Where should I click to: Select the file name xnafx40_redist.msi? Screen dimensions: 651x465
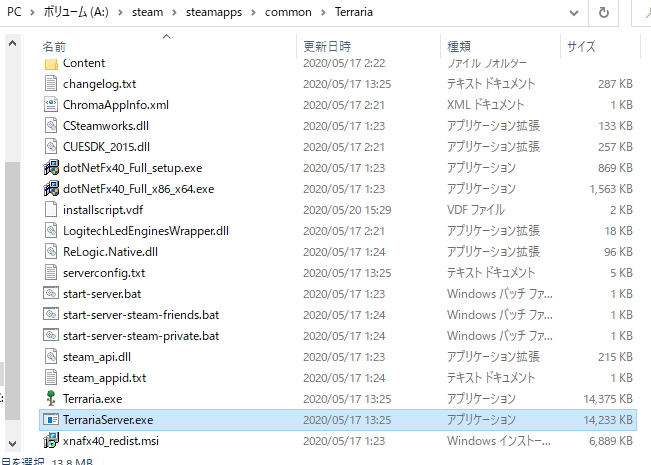tap(111, 441)
